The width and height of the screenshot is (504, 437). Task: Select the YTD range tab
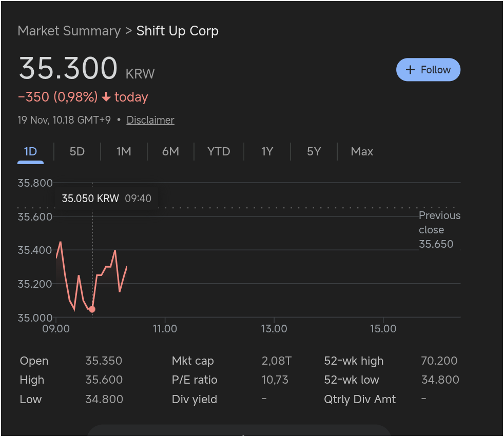[219, 151]
